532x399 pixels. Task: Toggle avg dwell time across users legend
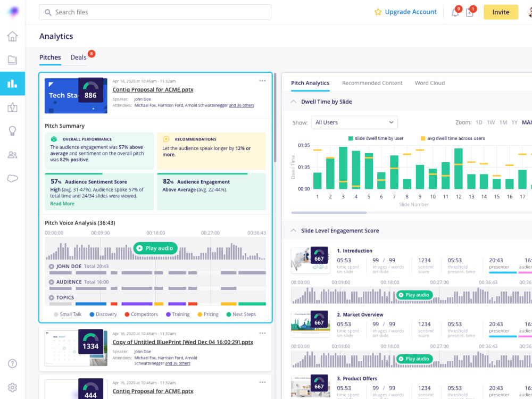[x=453, y=138]
